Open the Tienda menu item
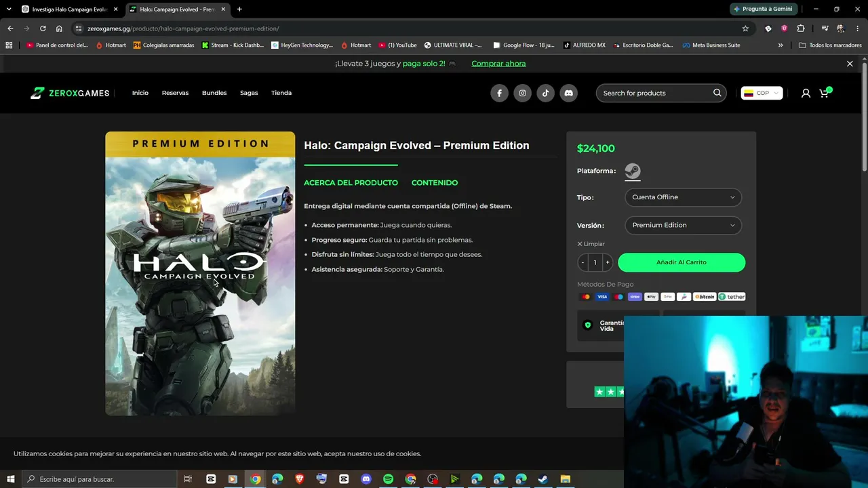868x488 pixels. point(281,93)
